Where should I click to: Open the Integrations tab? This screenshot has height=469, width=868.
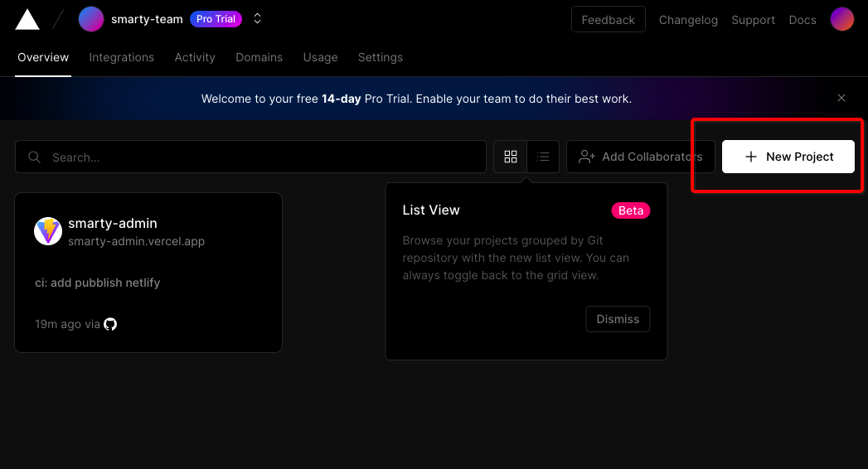(122, 57)
